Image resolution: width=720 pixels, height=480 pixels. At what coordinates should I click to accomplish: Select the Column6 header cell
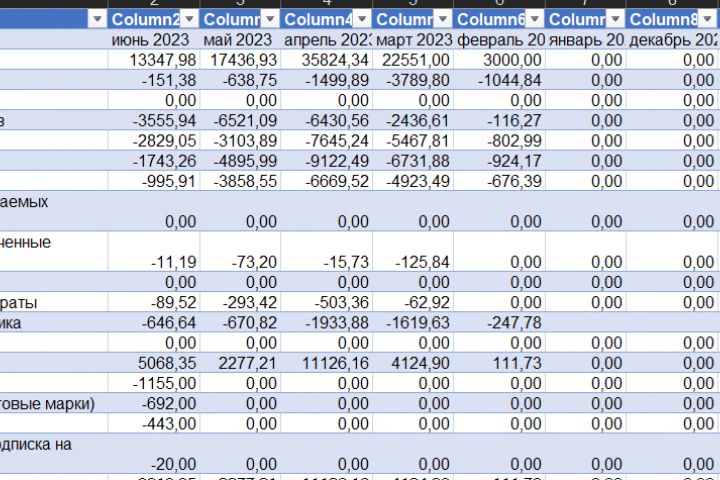coord(499,19)
